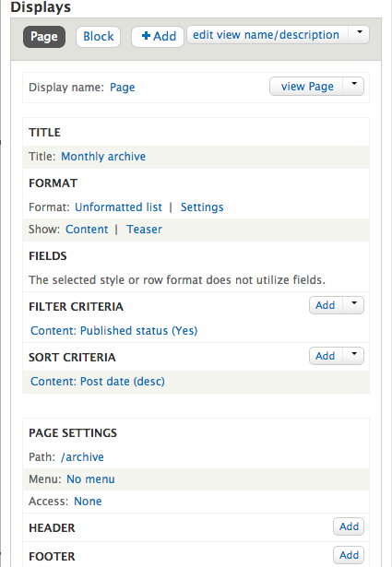Switch to the Block display tab
The width and height of the screenshot is (392, 567).
[x=99, y=37]
